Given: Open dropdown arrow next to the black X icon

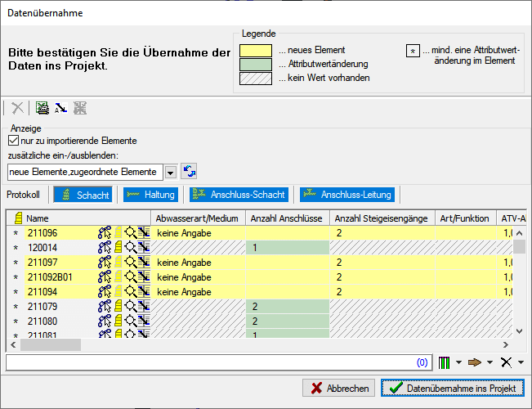Looking at the screenshot, I should pyautogui.click(x=521, y=362).
